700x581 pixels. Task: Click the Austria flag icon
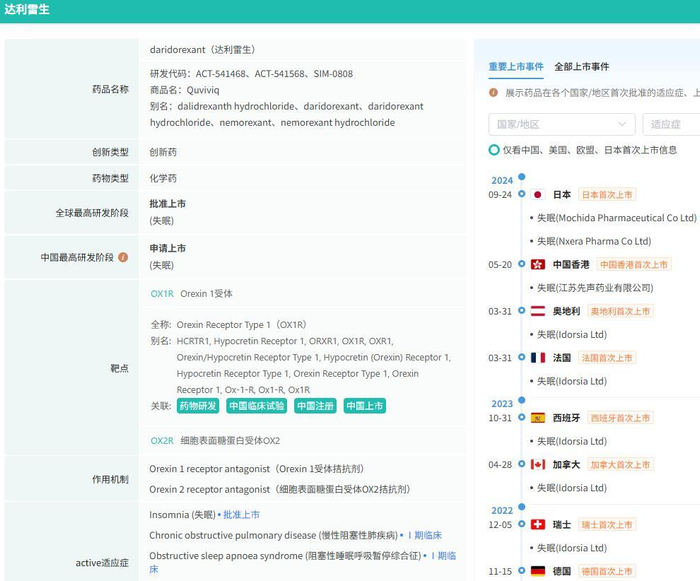538,311
